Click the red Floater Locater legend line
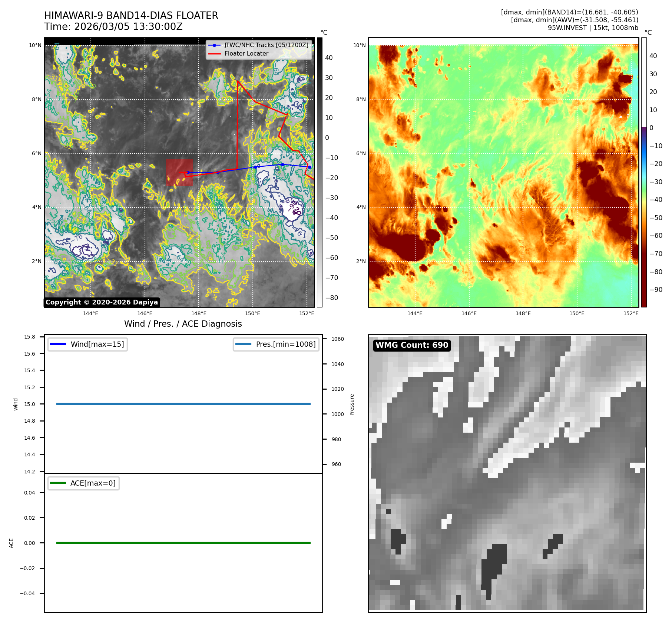The width and height of the screenshot is (672, 626). pyautogui.click(x=214, y=54)
